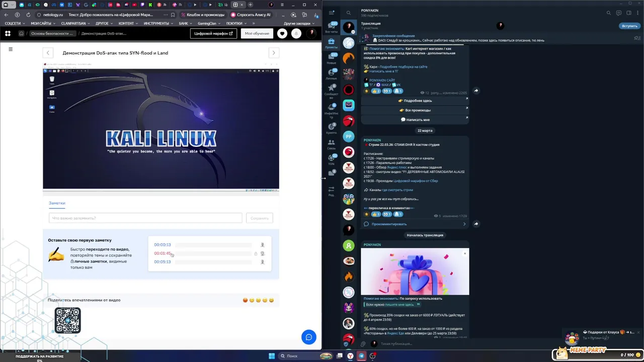
Task: Expand the КОНТЕНТ bookmarks folder
Action: coord(128,24)
